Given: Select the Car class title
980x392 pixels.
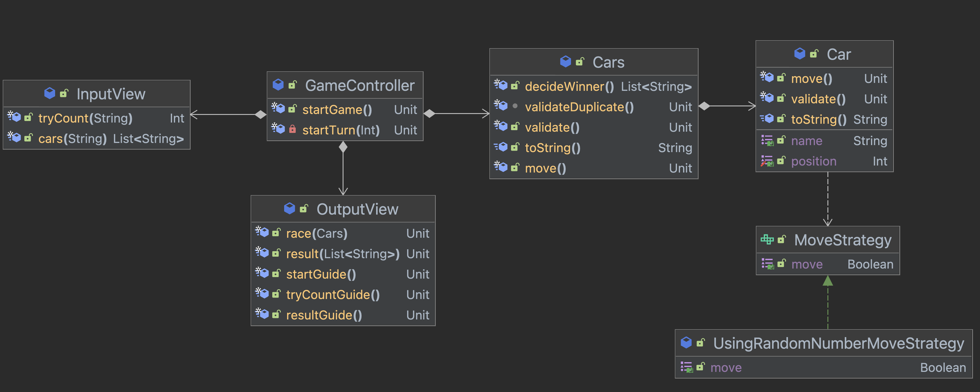Looking at the screenshot, I should coord(838,55).
